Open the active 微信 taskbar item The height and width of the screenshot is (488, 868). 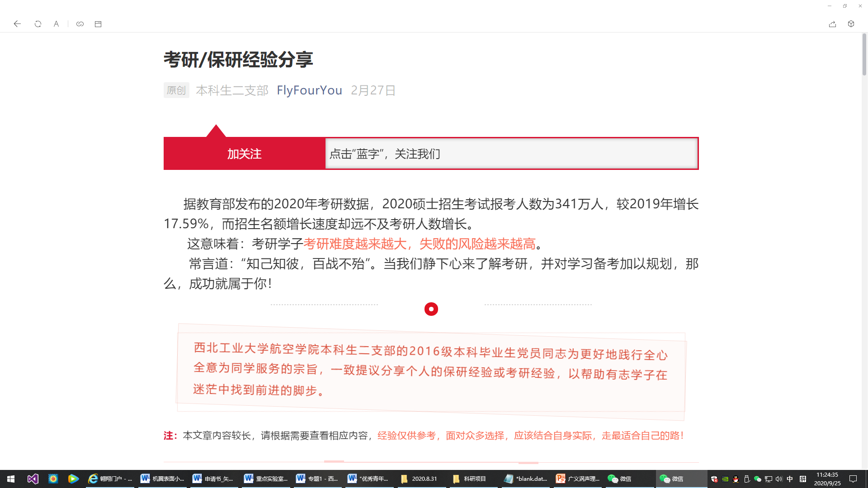click(x=672, y=479)
